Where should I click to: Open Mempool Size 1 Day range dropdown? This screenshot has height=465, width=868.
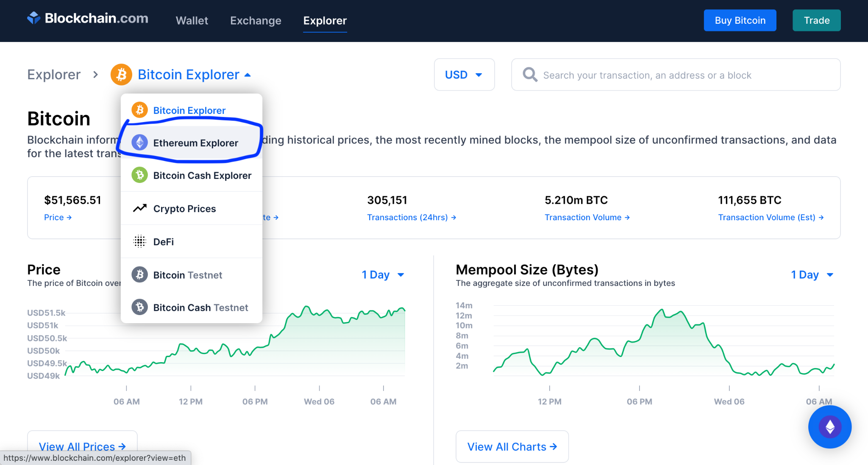point(812,275)
